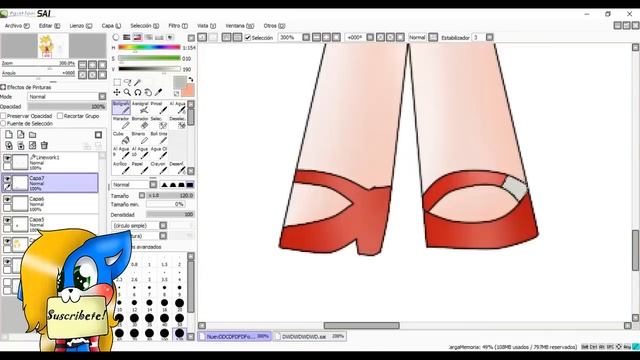Hide the Capa5 layer
The width and height of the screenshot is (640, 360).
7,220
